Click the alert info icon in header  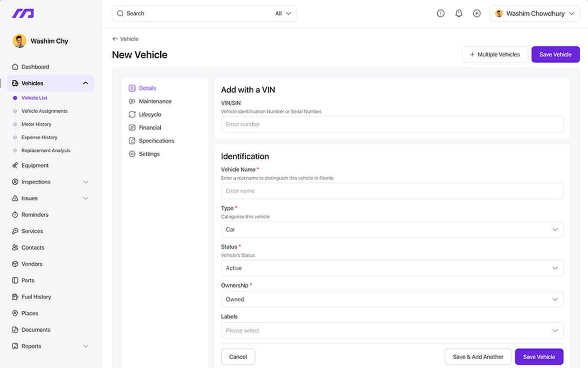pyautogui.click(x=441, y=14)
